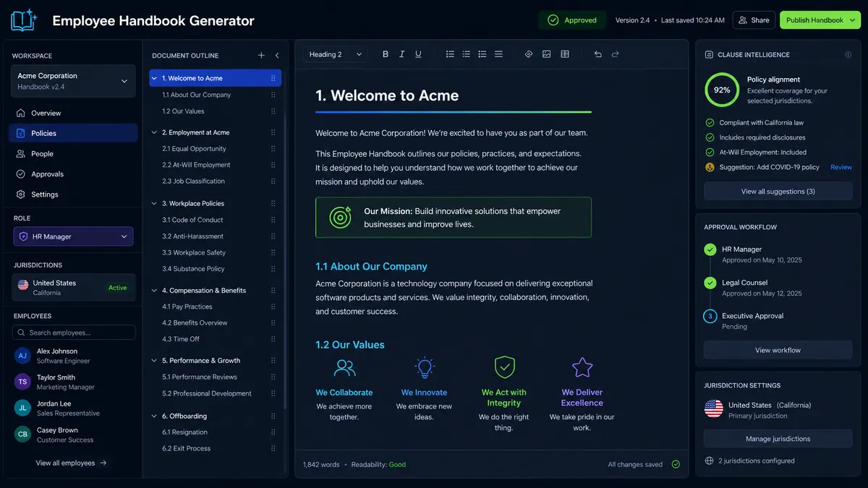Collapse the 6. Offboarding section
868x488 pixels.
click(154, 416)
